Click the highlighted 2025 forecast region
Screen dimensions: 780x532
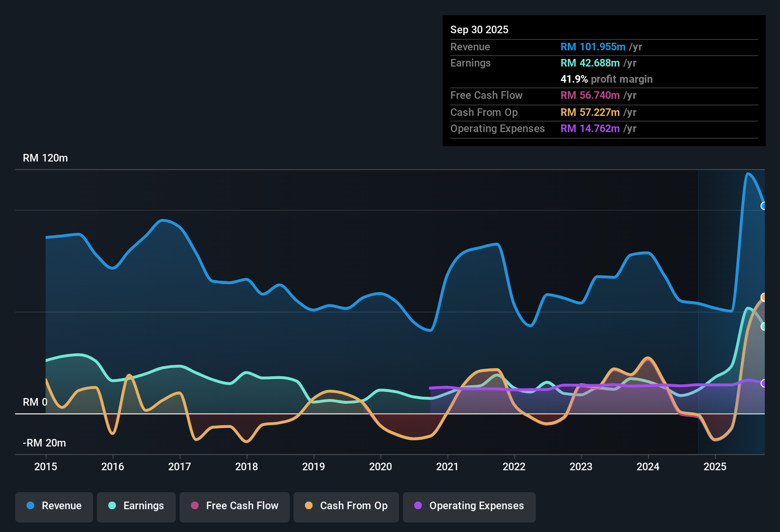pos(732,309)
